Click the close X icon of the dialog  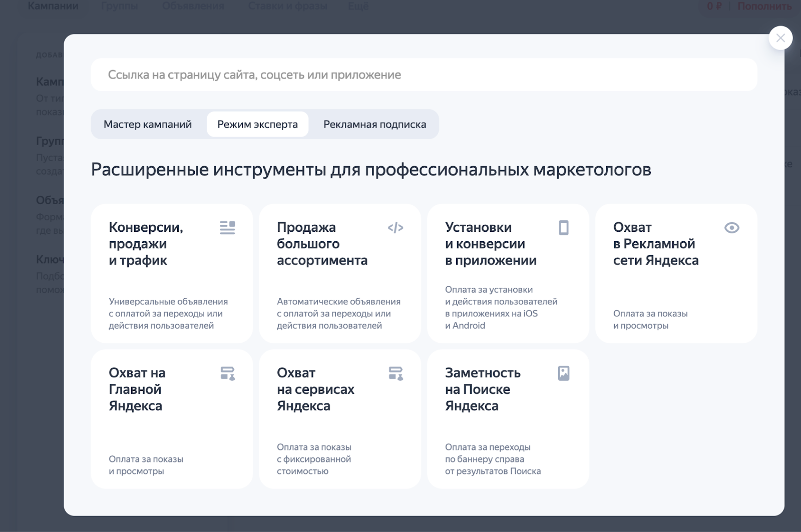(780, 38)
